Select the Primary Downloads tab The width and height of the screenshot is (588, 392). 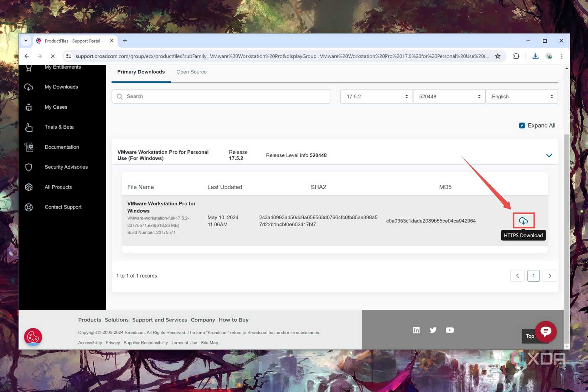click(x=141, y=72)
